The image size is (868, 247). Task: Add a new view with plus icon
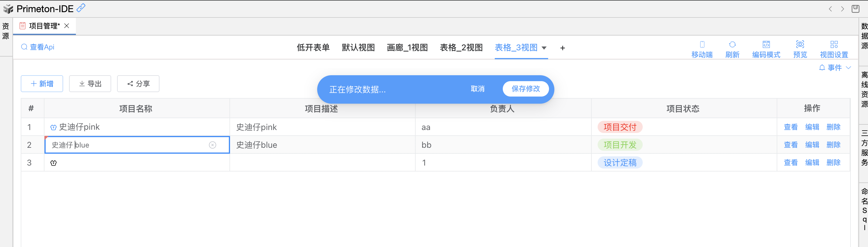pyautogui.click(x=562, y=48)
